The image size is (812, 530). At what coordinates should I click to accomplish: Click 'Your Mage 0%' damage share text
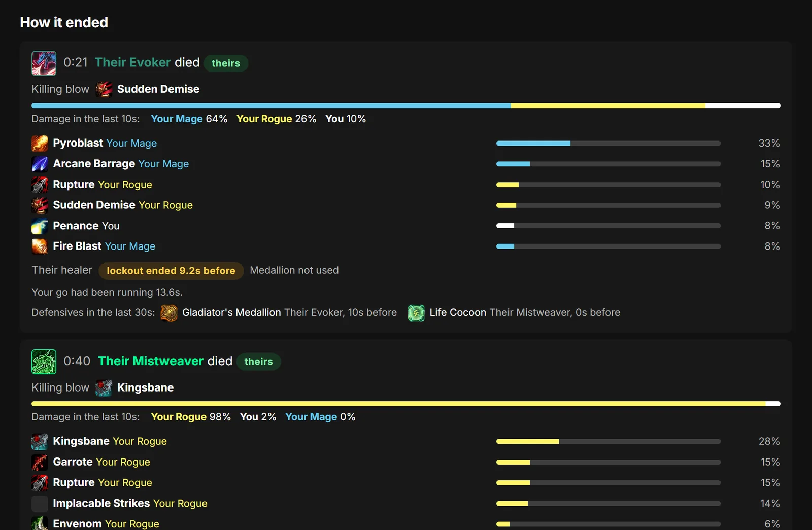(x=320, y=417)
